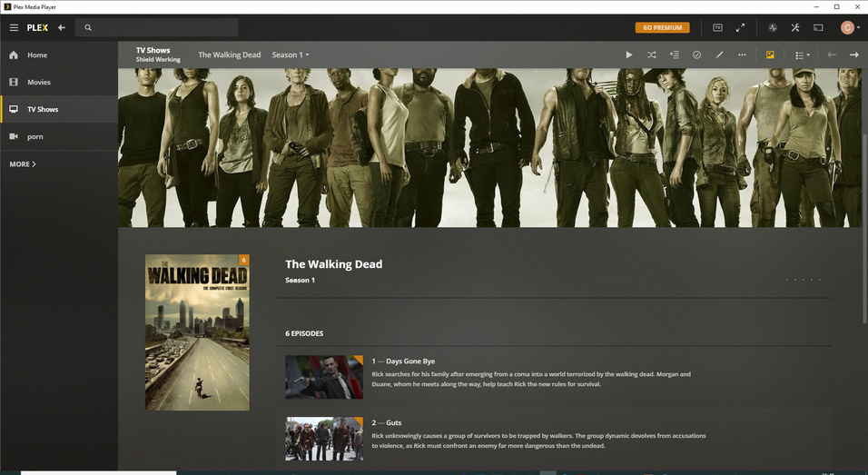Click the PLEX logo

tap(37, 27)
